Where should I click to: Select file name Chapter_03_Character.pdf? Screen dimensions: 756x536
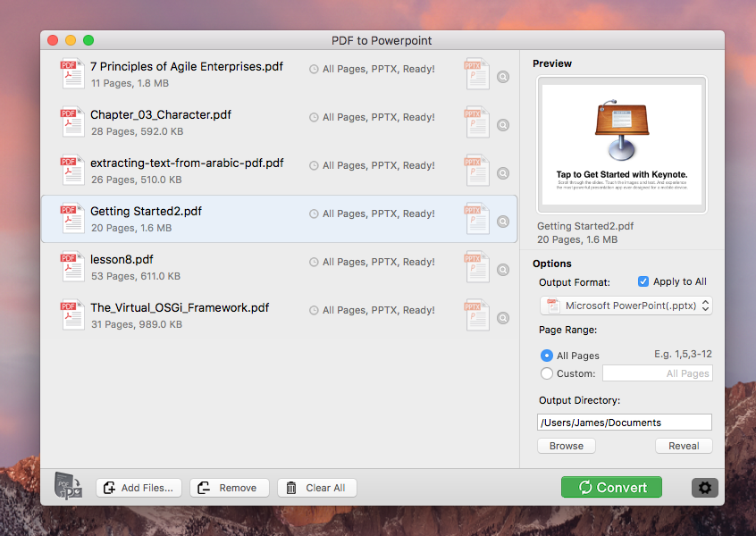[x=161, y=114]
